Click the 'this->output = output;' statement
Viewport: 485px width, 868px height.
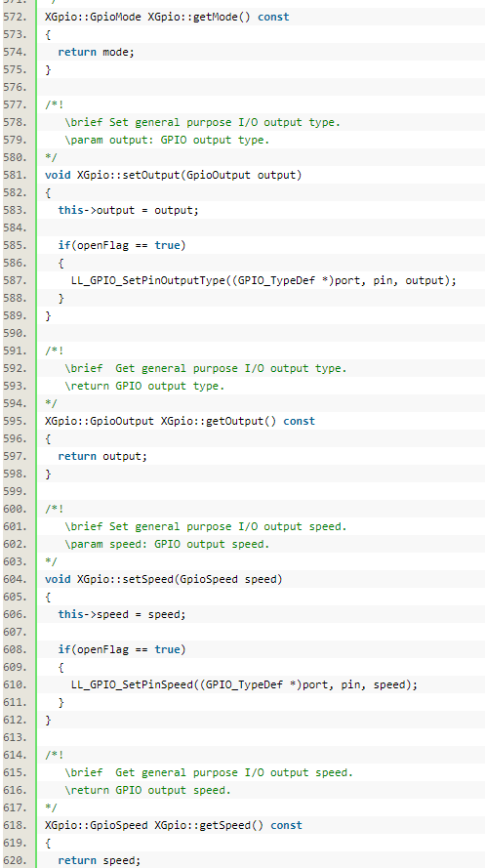tap(128, 210)
